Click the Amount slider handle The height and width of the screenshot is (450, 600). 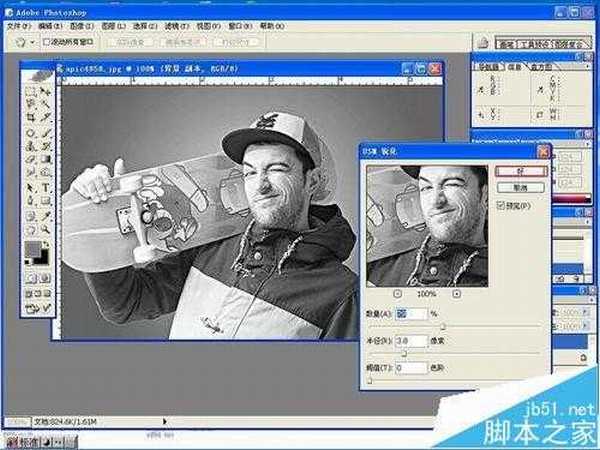[443, 326]
